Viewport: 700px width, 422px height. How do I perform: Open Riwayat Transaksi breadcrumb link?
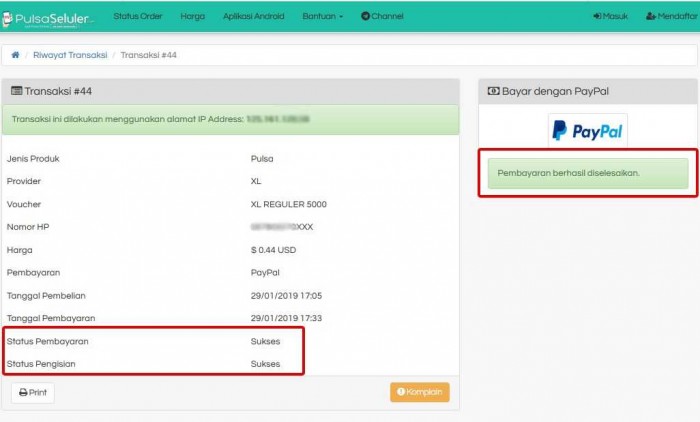(70, 55)
